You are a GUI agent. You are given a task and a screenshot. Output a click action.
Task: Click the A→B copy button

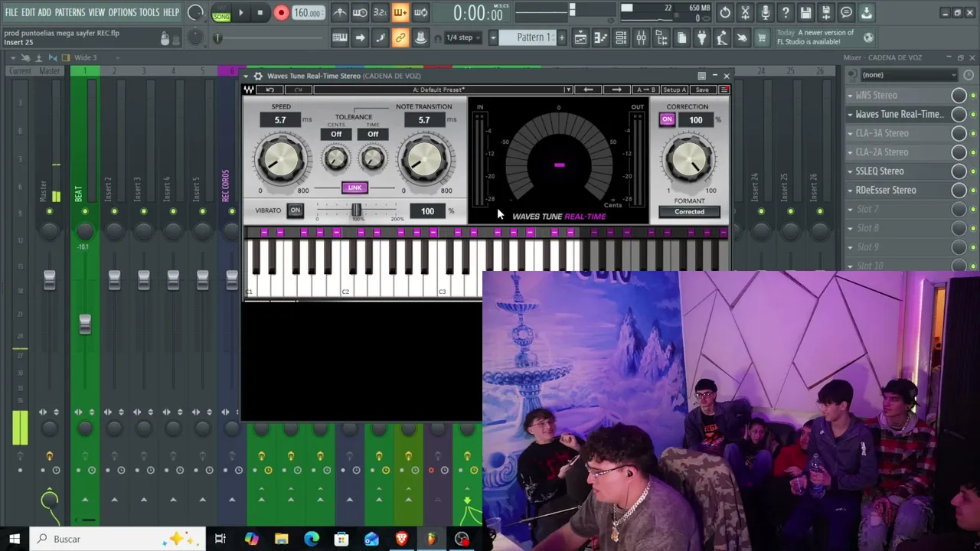(645, 90)
